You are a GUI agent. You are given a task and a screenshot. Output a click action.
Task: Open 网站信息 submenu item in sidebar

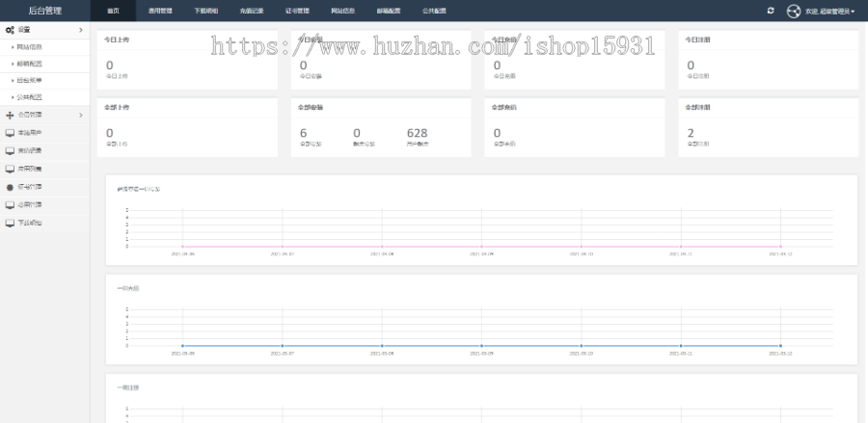29,46
